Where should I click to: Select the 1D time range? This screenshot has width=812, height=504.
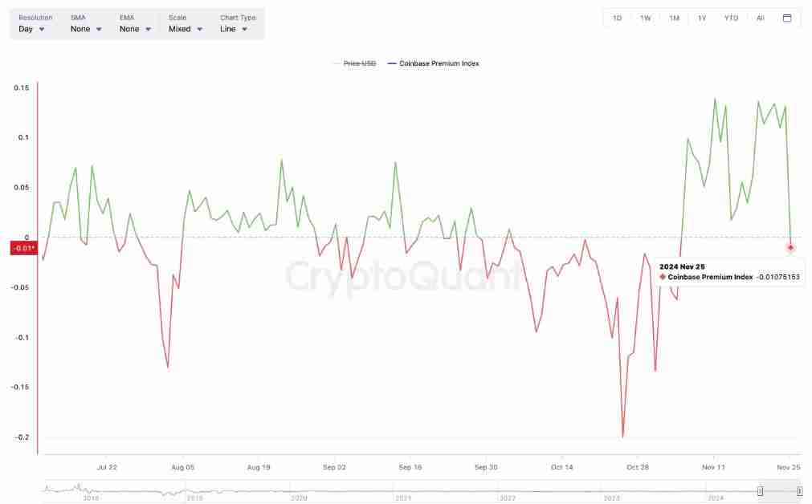[x=617, y=18]
